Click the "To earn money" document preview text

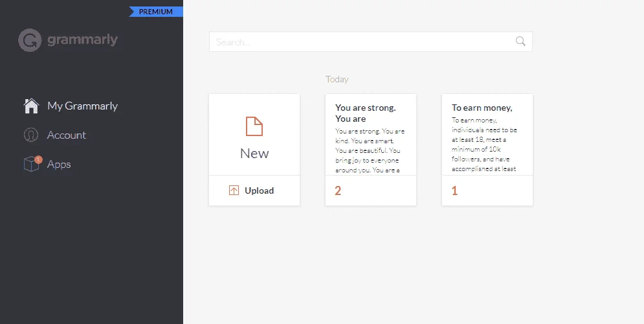485,145
